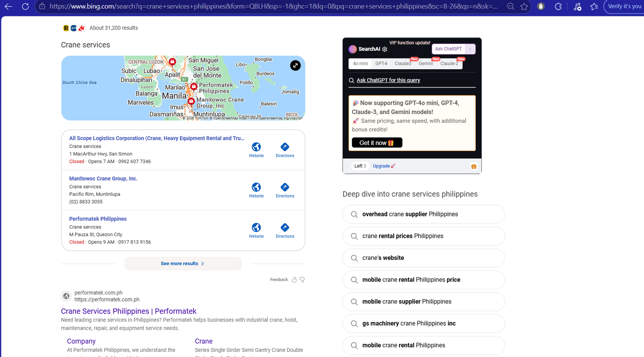Select the GPT-4 model tab

[381, 64]
